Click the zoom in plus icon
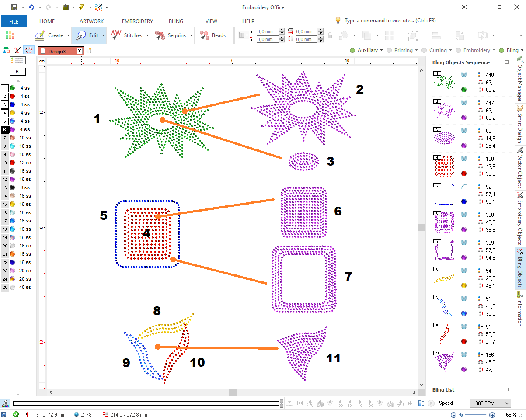Viewport: 526px width, 420px height. click(492, 415)
